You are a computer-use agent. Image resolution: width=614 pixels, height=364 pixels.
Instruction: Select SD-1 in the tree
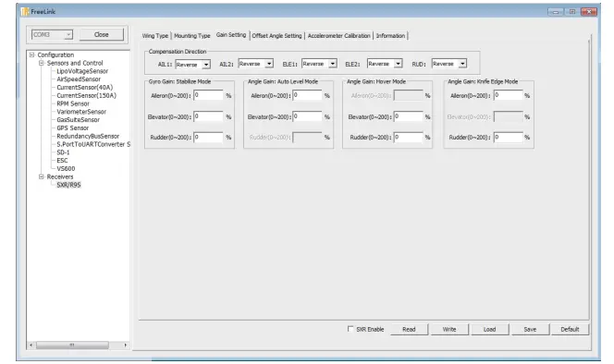[x=63, y=152]
